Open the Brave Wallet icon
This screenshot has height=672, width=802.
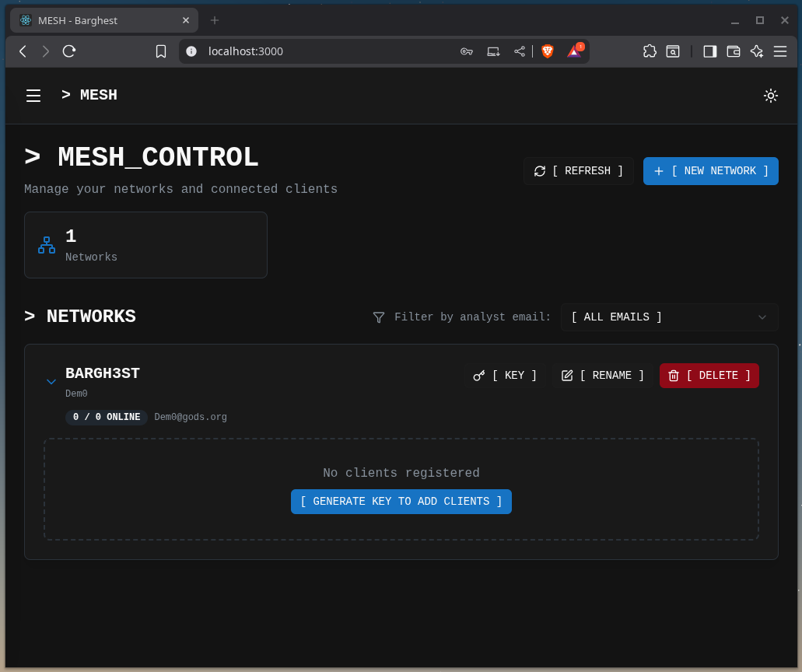click(x=733, y=51)
